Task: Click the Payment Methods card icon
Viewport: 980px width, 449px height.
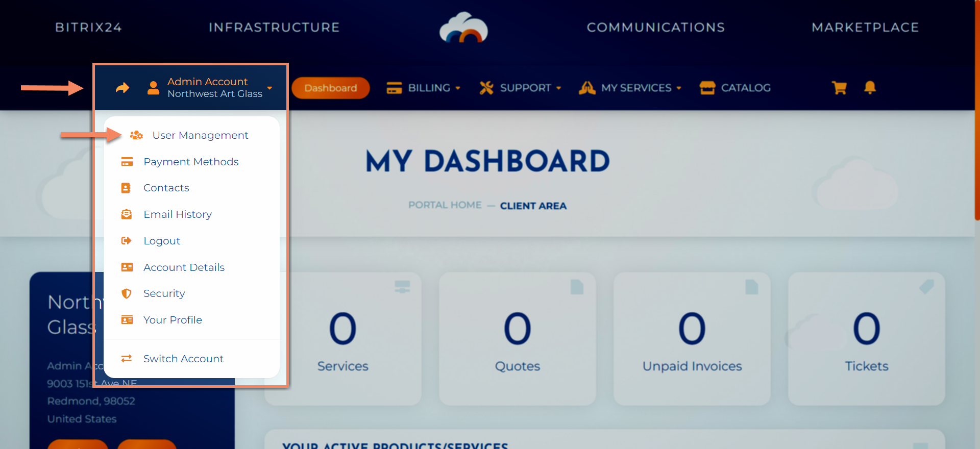Action: 127,162
